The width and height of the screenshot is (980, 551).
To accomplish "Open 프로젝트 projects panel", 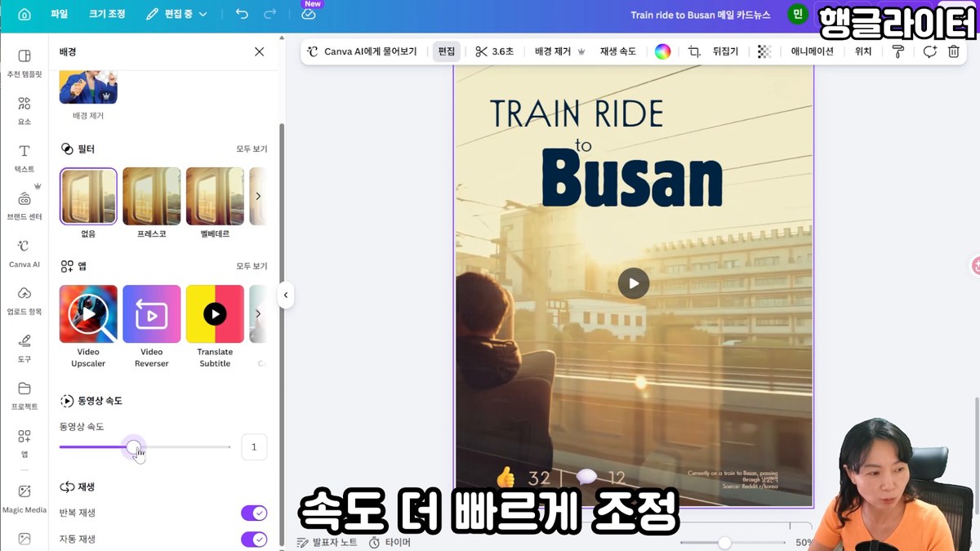I will coord(24,395).
